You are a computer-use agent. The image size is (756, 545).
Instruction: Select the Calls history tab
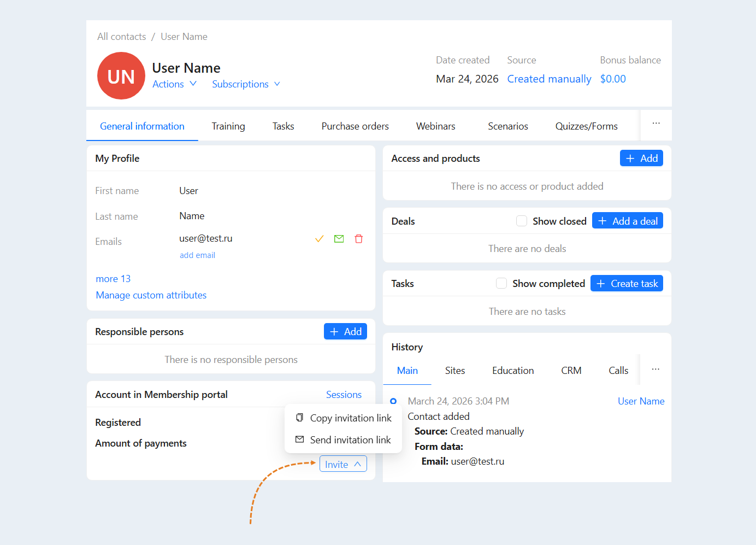(618, 371)
